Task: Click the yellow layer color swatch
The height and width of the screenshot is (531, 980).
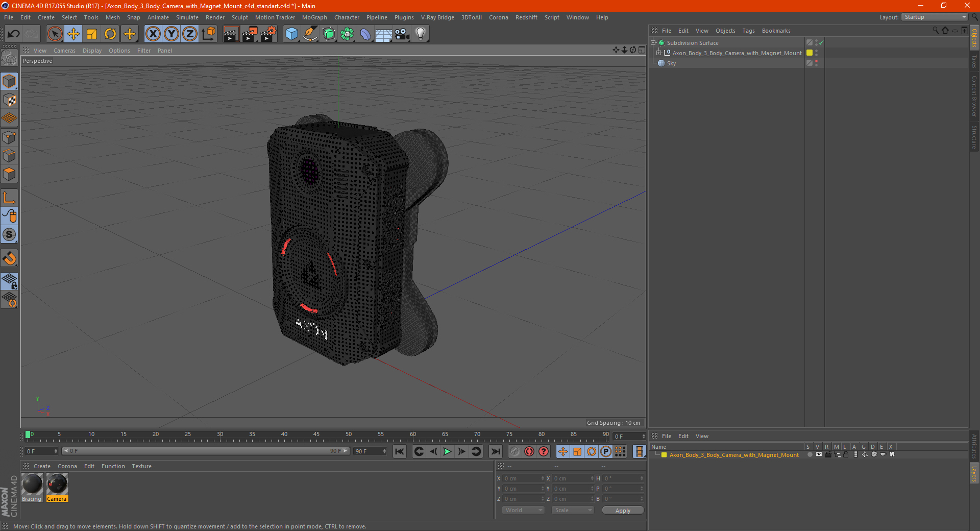Action: [x=810, y=53]
